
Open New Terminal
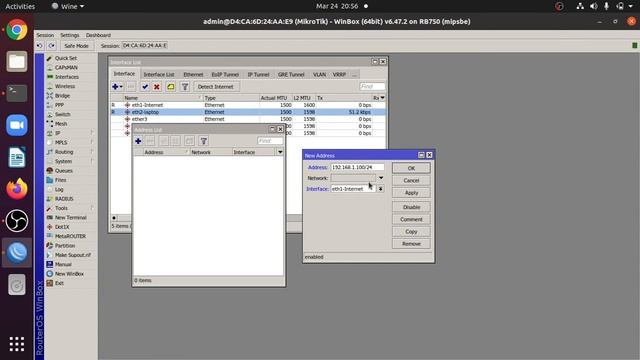click(71, 218)
